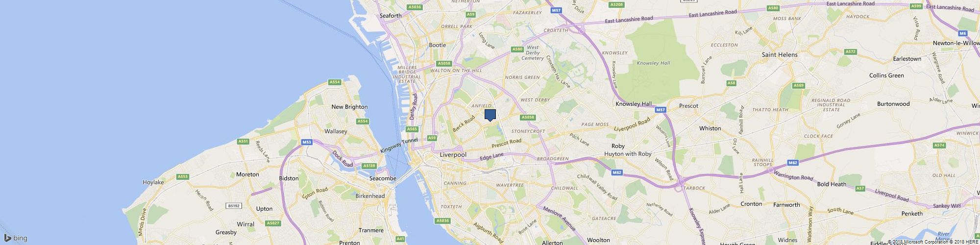Click the Liverpool city label
The width and height of the screenshot is (980, 245).
point(453,155)
